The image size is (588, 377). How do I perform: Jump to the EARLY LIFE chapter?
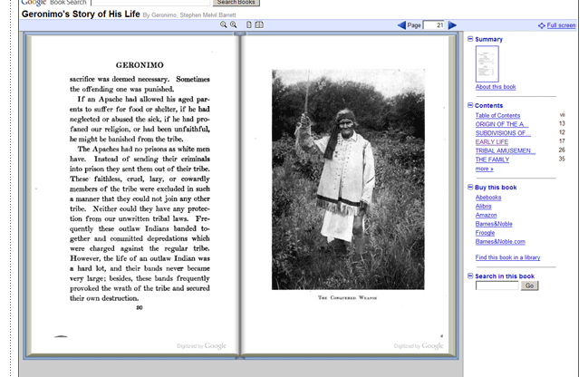pos(490,141)
